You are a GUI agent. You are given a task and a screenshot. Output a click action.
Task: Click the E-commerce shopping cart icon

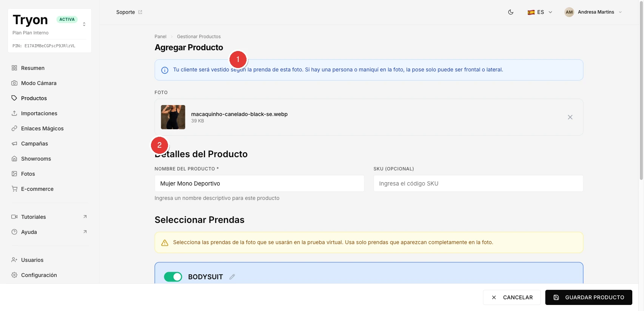tap(14, 189)
